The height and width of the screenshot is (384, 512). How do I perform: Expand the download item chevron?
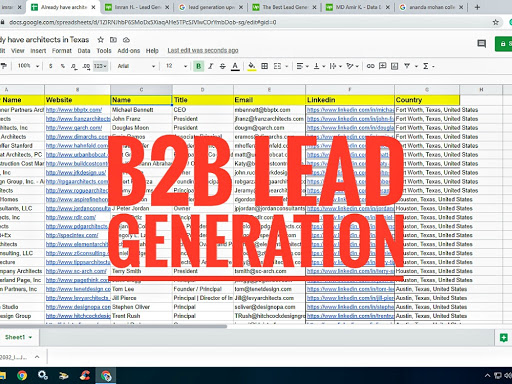[37, 357]
